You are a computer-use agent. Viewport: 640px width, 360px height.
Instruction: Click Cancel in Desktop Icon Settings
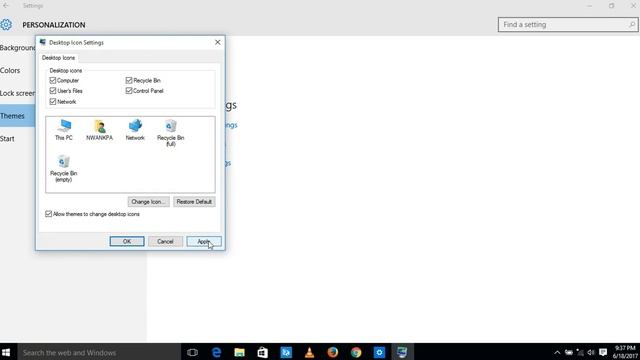point(165,241)
